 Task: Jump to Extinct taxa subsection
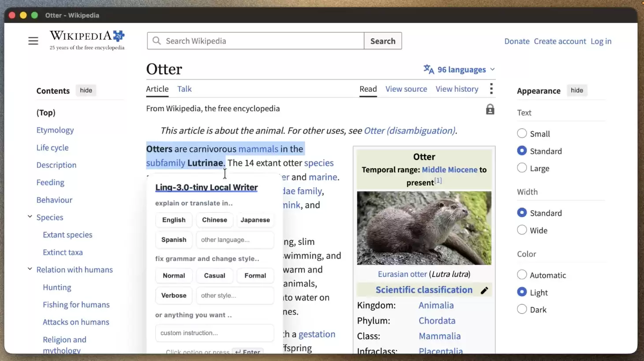click(63, 252)
